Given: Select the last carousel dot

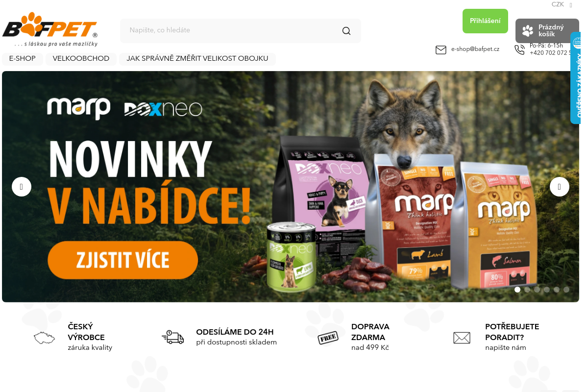Looking at the screenshot, I should coord(566,290).
